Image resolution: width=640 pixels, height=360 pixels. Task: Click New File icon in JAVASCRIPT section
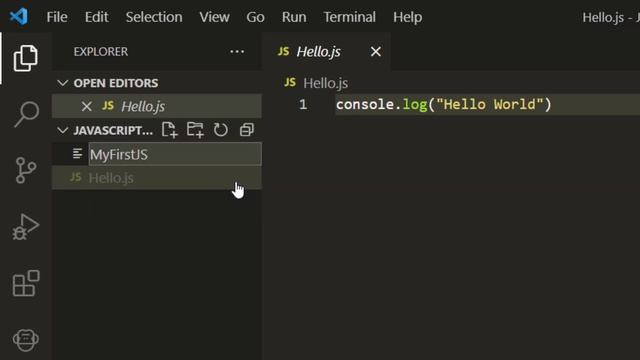point(169,130)
